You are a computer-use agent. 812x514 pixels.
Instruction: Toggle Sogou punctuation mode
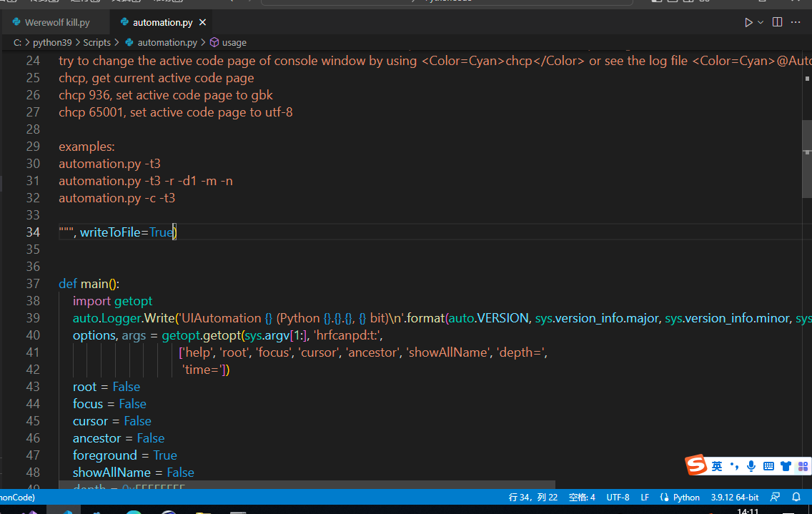point(734,466)
